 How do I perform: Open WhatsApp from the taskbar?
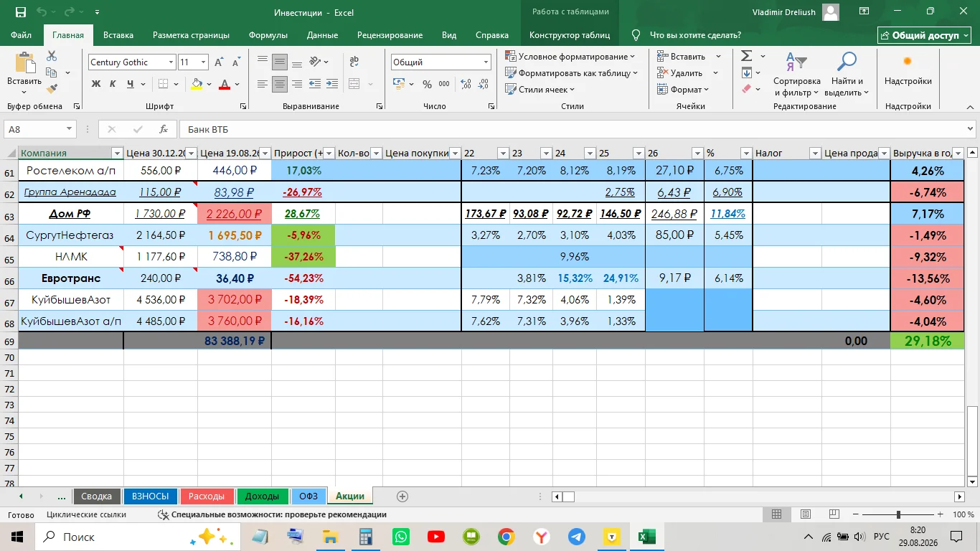[x=400, y=537]
